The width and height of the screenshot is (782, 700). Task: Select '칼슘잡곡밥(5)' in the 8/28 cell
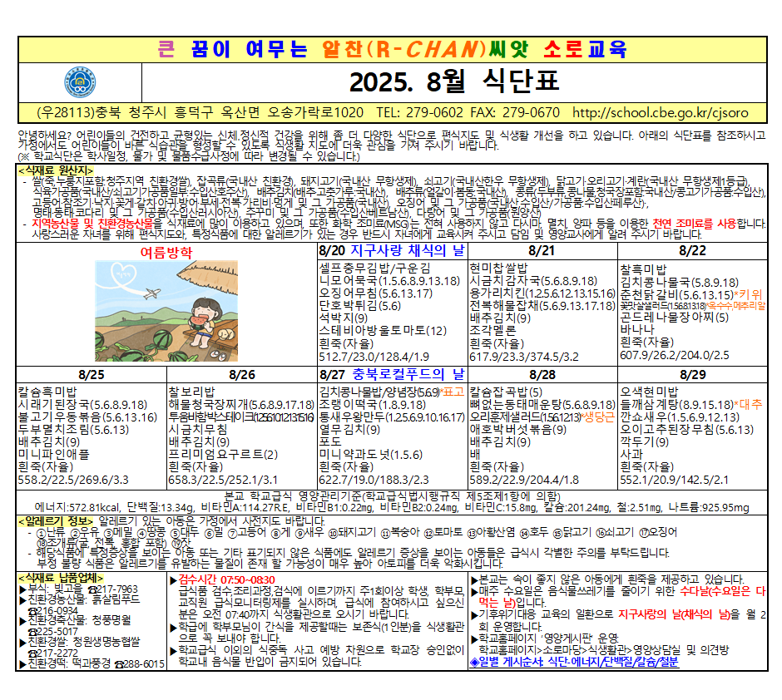tap(506, 392)
